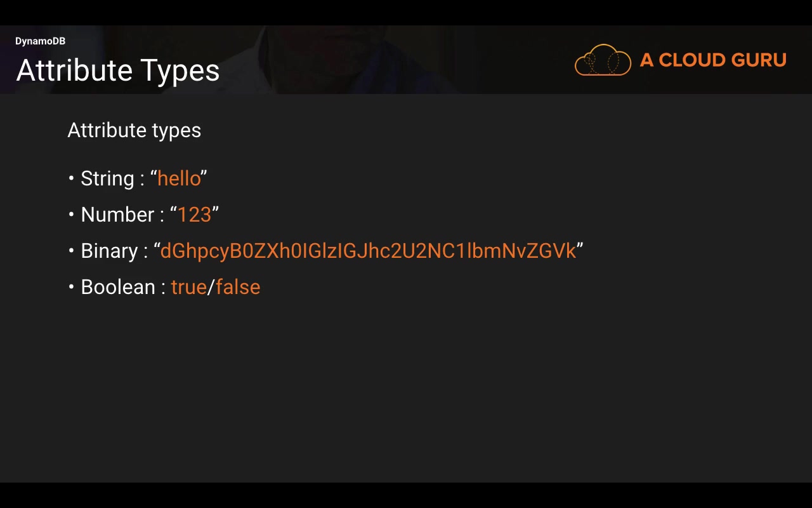The image size is (812, 508).
Task: Click the bullet dot before Number
Action: pyautogui.click(x=72, y=215)
